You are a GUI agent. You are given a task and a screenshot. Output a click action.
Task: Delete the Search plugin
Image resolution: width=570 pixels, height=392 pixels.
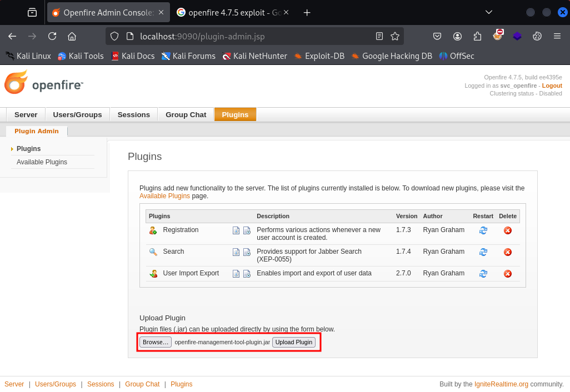508,252
